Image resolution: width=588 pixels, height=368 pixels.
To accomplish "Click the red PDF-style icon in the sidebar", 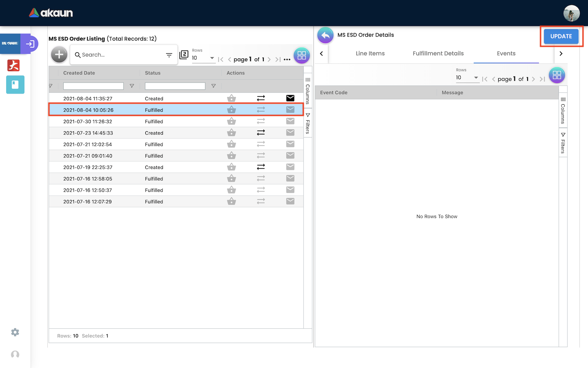I will point(13,65).
